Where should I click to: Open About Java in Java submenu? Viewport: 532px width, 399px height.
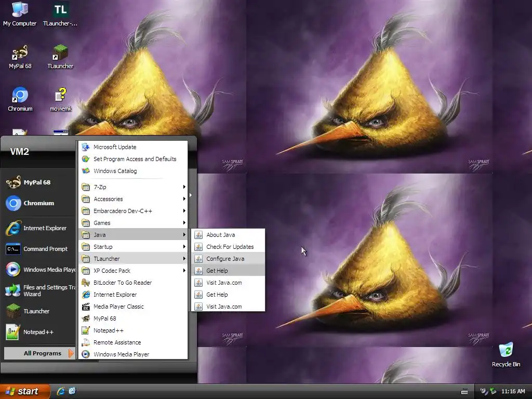pyautogui.click(x=229, y=235)
